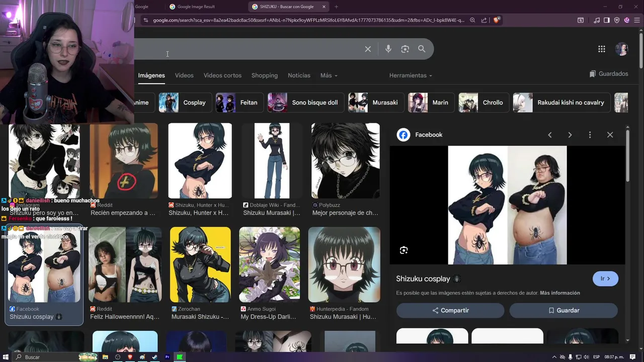The width and height of the screenshot is (644, 362).
Task: Open File Explorer from the taskbar
Action: click(x=106, y=357)
